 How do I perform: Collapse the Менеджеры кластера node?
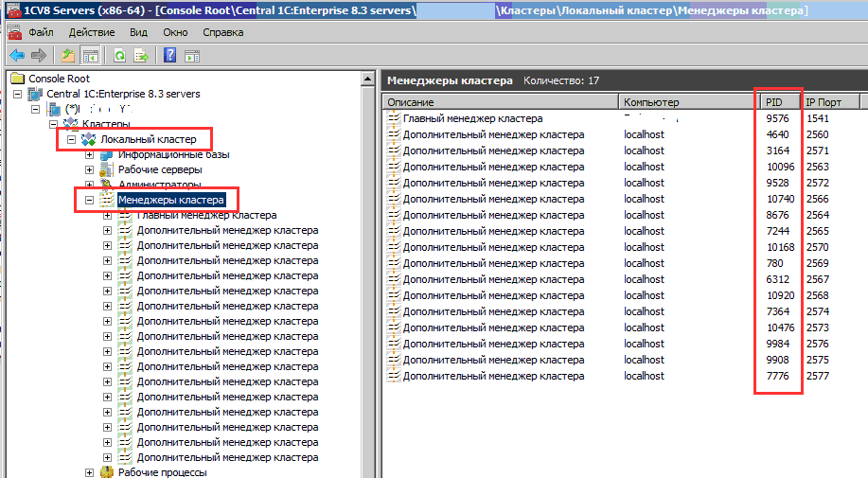pyautogui.click(x=90, y=201)
